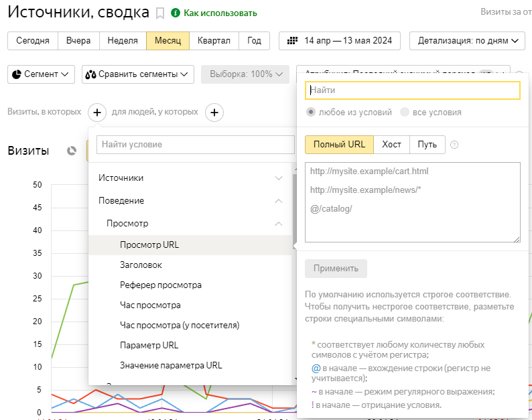Select the Квартал time period

coord(214,41)
